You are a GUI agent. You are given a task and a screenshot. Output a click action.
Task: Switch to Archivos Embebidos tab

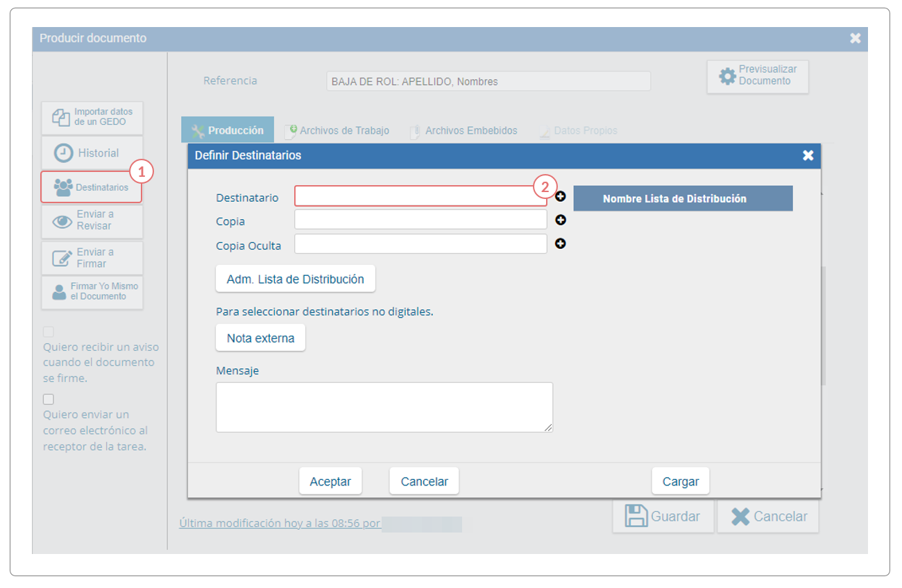[463, 130]
